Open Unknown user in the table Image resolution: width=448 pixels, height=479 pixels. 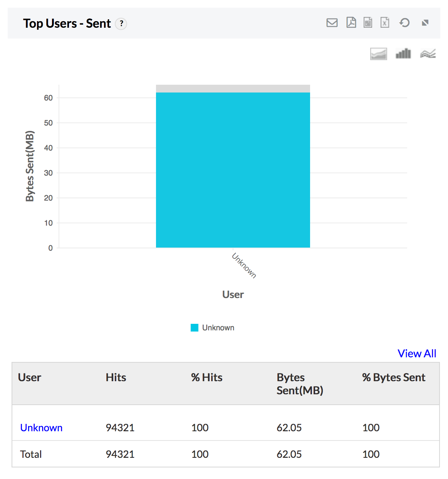(x=41, y=428)
